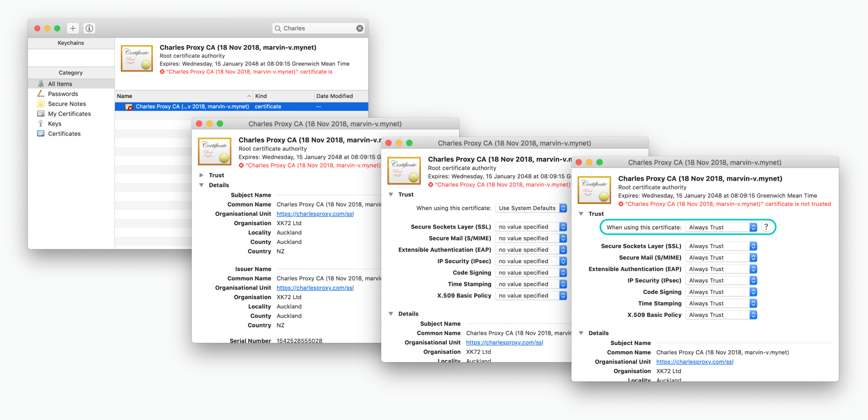Click the Charles search field

[318, 28]
